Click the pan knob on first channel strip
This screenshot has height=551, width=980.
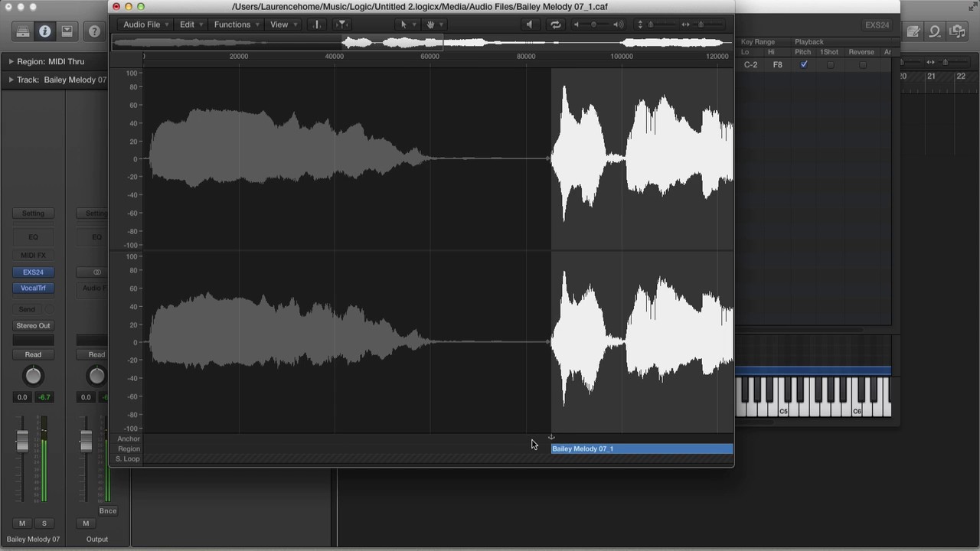(x=33, y=376)
